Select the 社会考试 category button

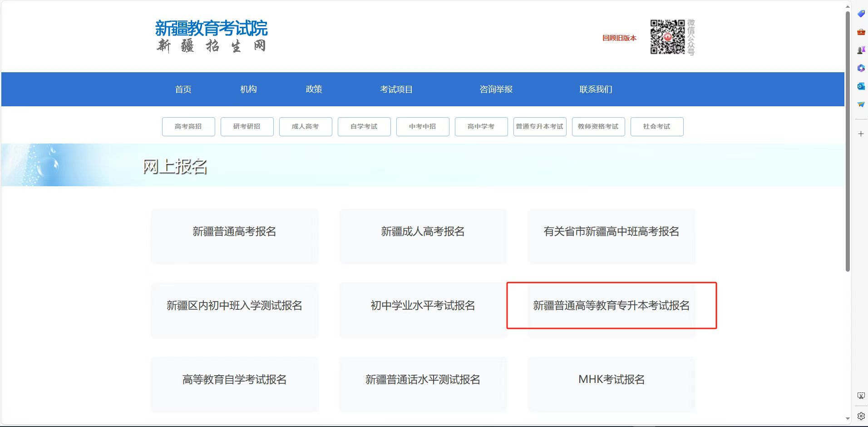coord(657,127)
